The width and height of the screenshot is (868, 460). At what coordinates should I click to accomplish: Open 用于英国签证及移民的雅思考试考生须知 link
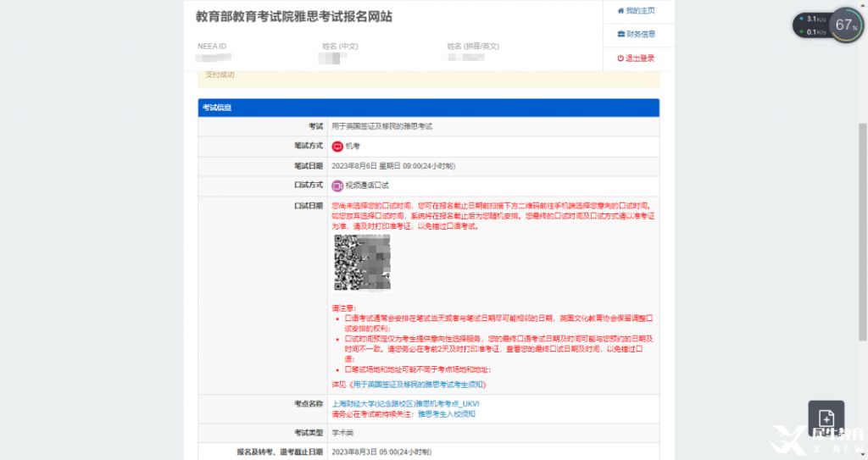tap(419, 384)
